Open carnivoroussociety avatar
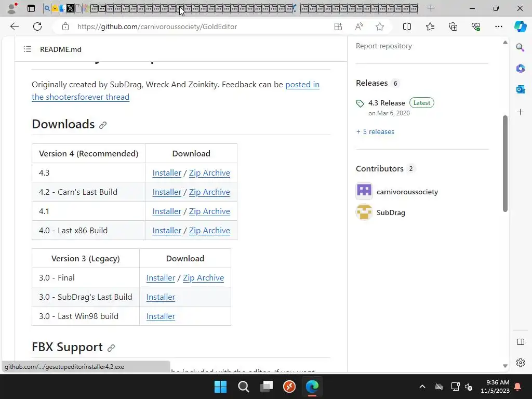Screen dimensions: 532x399 click(x=364, y=191)
